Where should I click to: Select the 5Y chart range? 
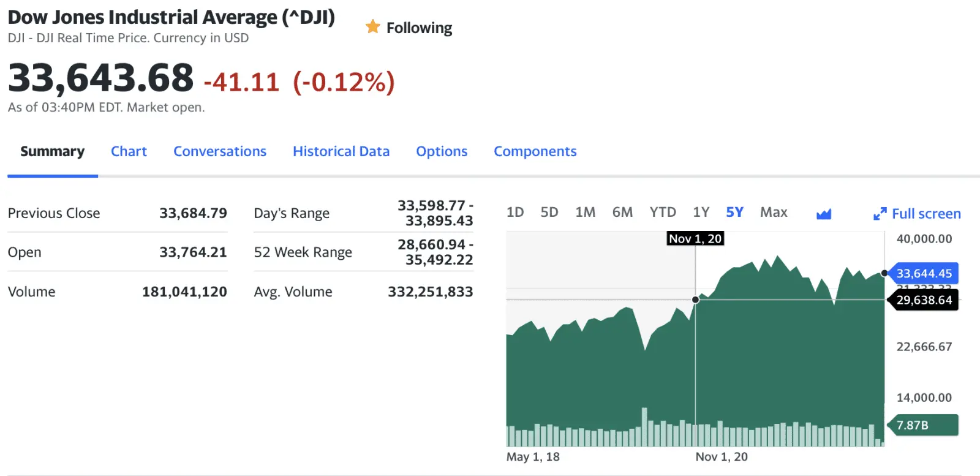tap(734, 212)
